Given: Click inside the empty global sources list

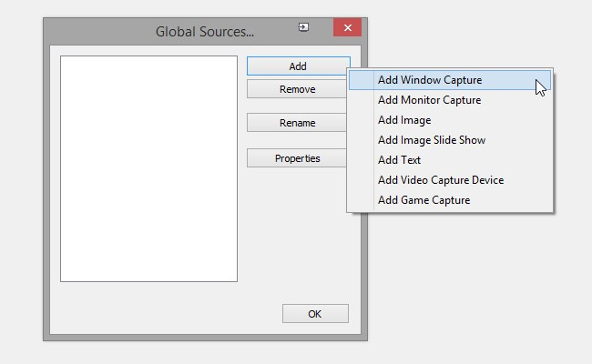Looking at the screenshot, I should pyautogui.click(x=148, y=168).
